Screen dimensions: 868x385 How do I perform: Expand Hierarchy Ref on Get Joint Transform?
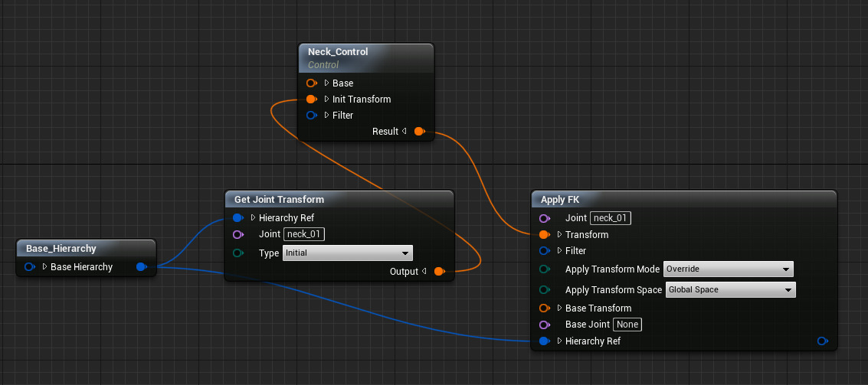point(254,218)
